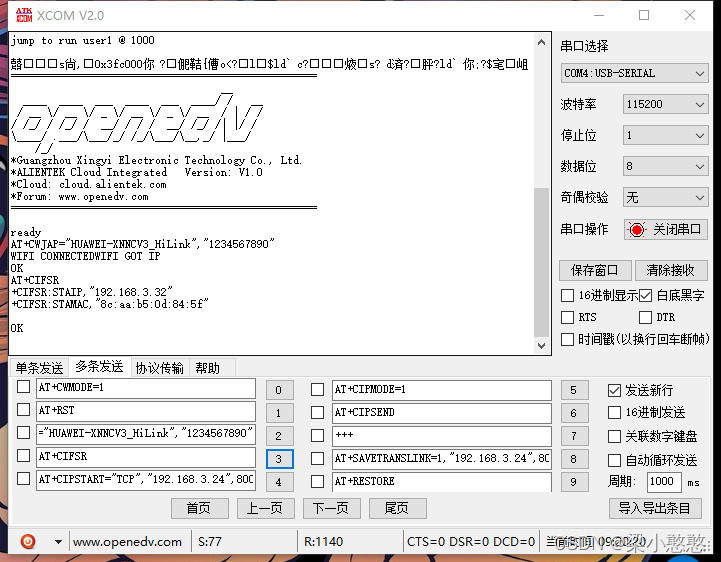This screenshot has height=562, width=721.
Task: Click the S:77 sent counter
Action: click(210, 542)
